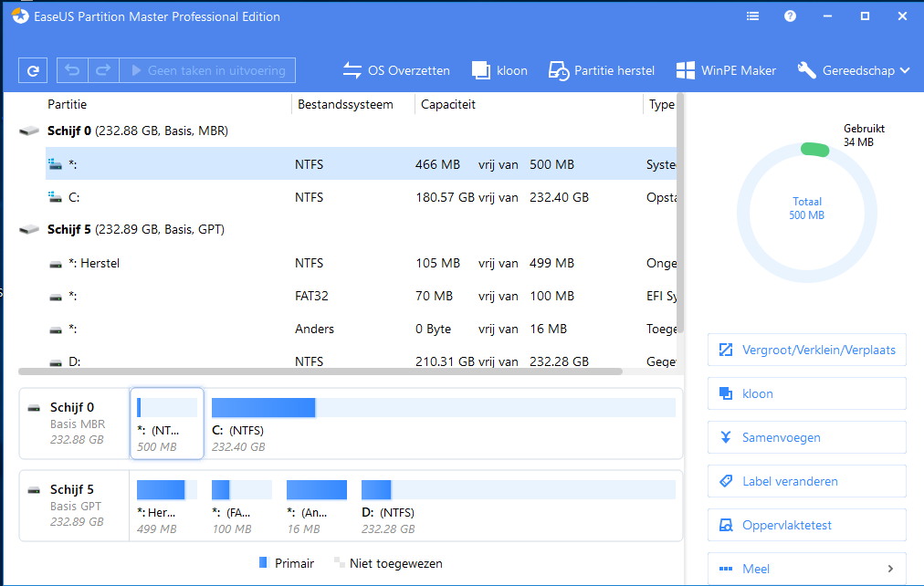Select 500 MB partition block in disk map
This screenshot has height=586, width=924.
(x=167, y=424)
